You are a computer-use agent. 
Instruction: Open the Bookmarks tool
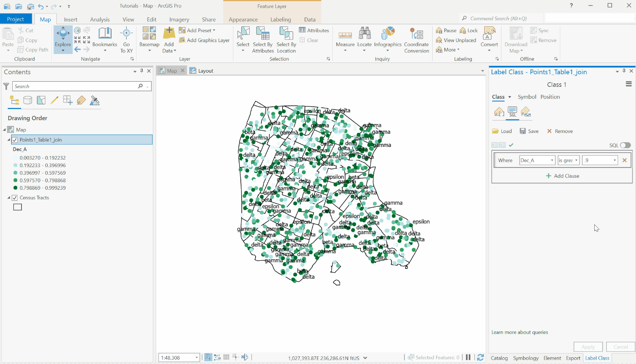click(104, 38)
